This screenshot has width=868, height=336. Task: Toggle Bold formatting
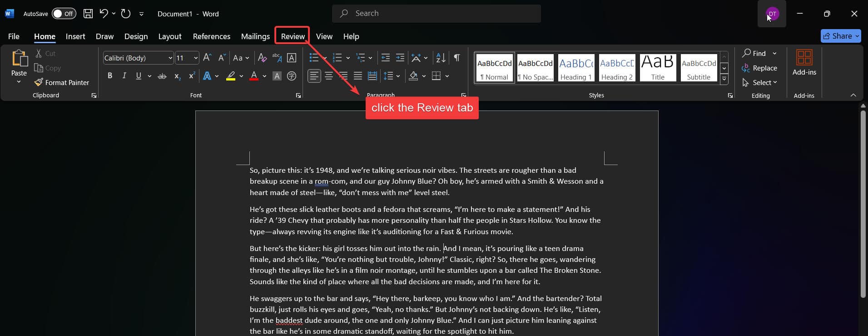pyautogui.click(x=109, y=76)
